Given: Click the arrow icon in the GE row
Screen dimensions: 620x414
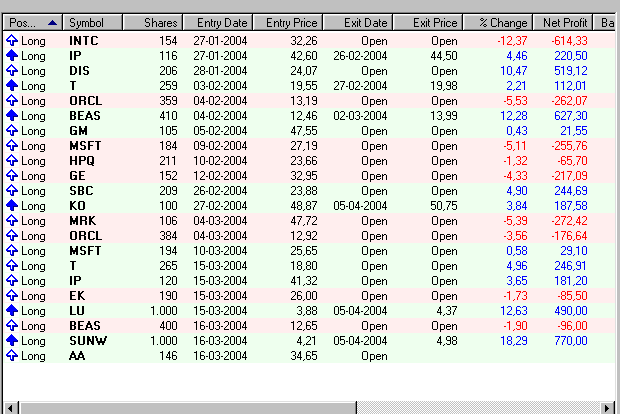Looking at the screenshot, I should coord(12,176).
